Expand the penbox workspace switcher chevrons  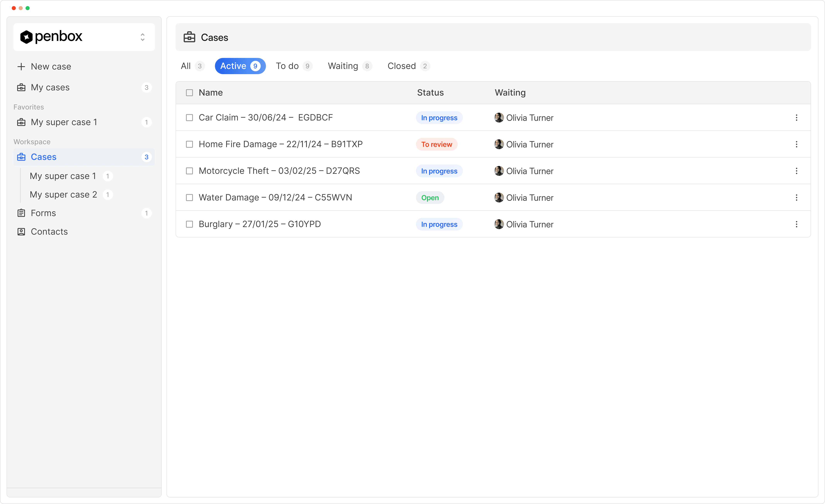143,37
